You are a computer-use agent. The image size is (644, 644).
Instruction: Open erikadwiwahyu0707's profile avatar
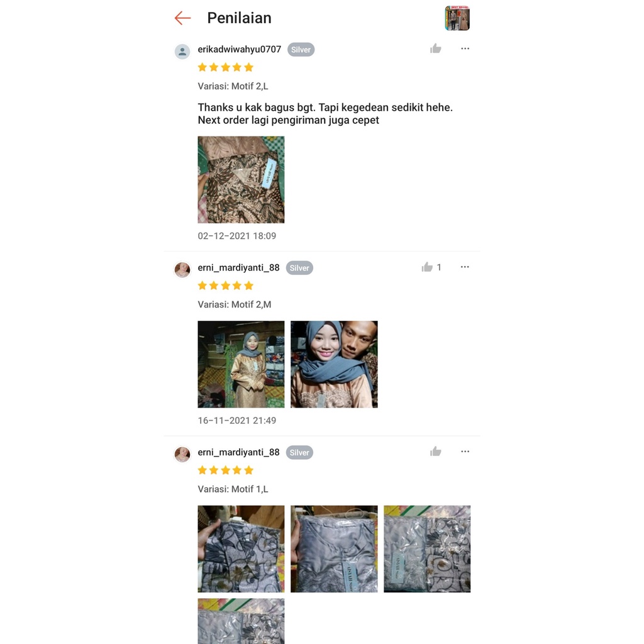(182, 52)
